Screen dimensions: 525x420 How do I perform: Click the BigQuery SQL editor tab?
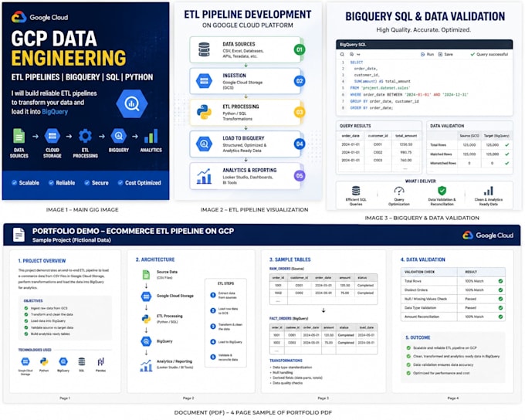(353, 45)
